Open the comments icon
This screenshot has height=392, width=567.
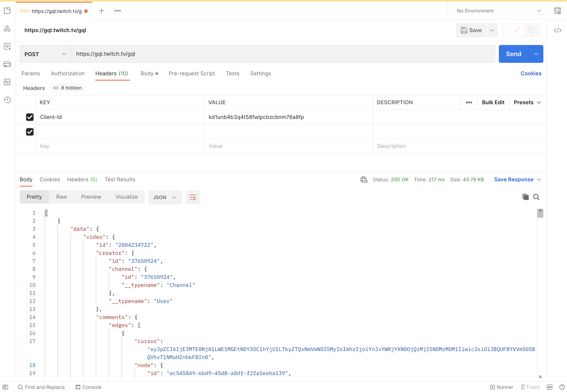point(531,30)
